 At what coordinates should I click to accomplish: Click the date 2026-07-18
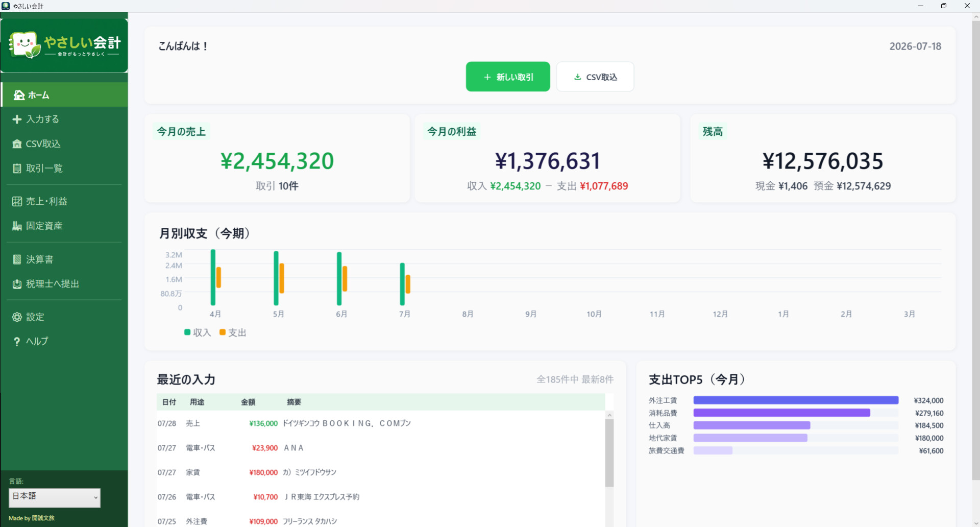coord(915,46)
